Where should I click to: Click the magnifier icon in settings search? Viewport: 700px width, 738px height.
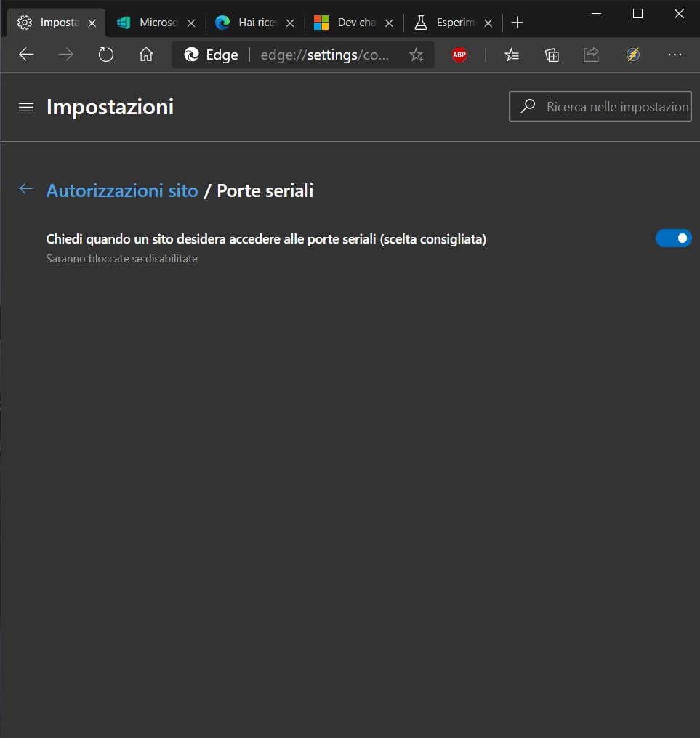tap(528, 106)
